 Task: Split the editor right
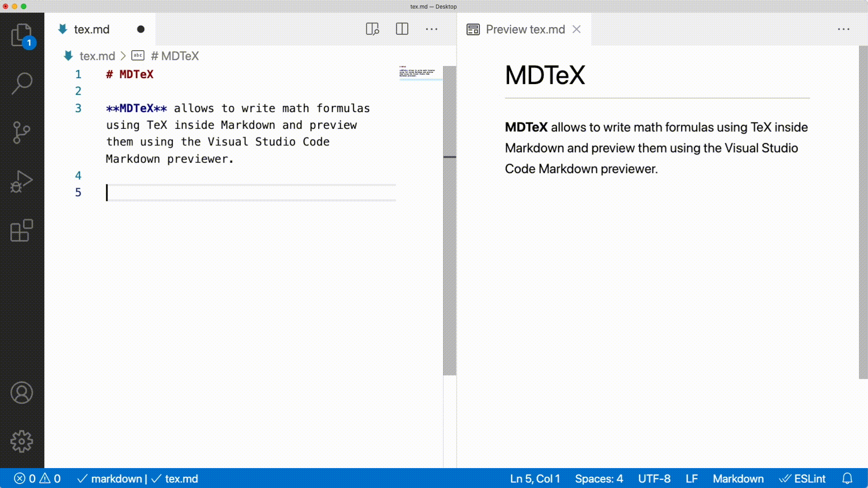pos(402,29)
